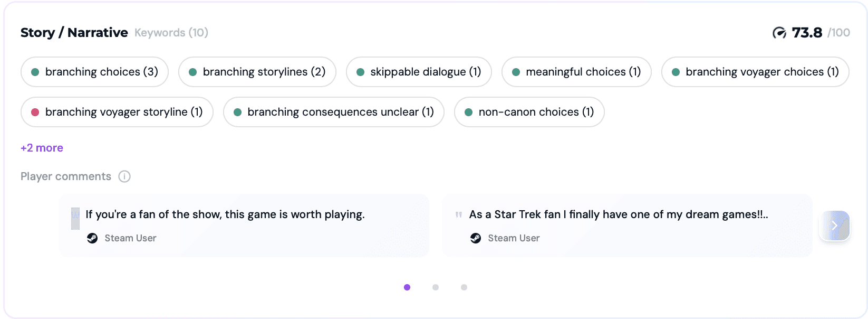Screen dimensions: 868x319
Task: Click the Steam logo under first comment
Action: (x=92, y=238)
